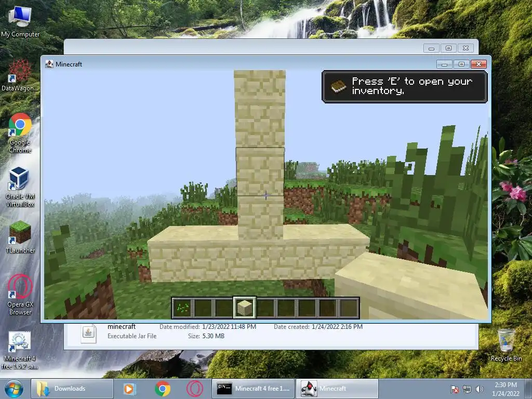Viewport: 532px width, 399px height.
Task: Open Opera GX from the taskbar
Action: [x=195, y=389]
